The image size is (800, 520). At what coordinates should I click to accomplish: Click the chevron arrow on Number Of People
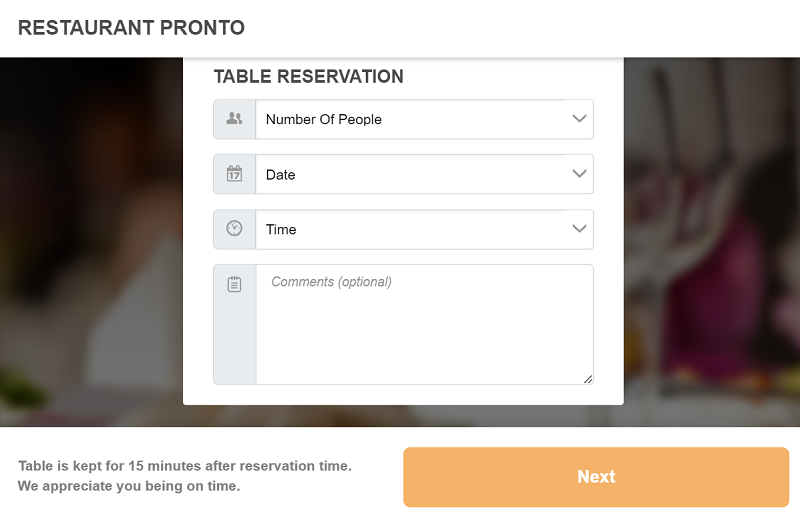(x=579, y=119)
